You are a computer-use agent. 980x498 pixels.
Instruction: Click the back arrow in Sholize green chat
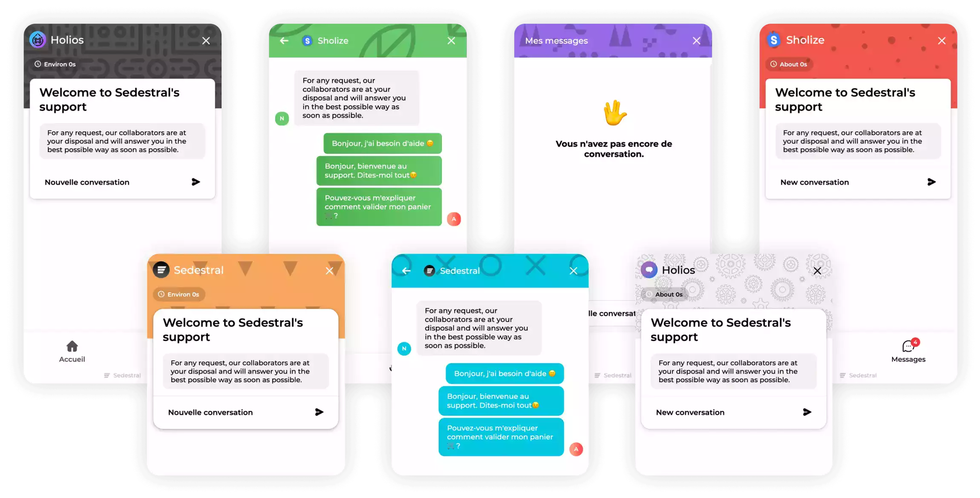(x=284, y=40)
